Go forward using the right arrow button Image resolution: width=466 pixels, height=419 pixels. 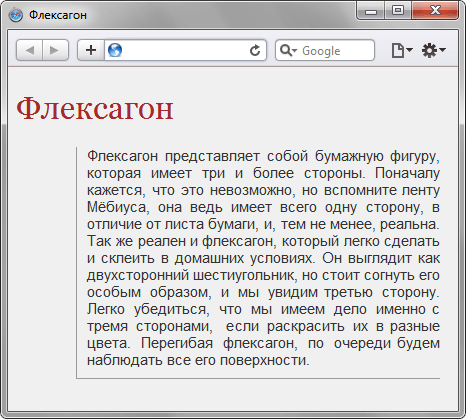(55, 50)
